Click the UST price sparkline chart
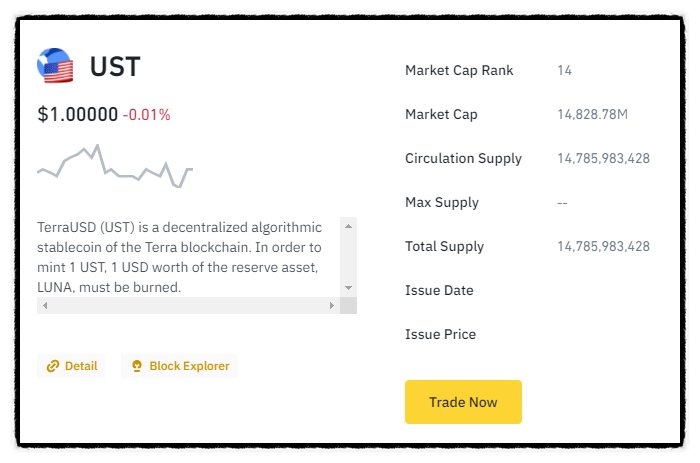This screenshot has width=700, height=463. click(x=115, y=166)
